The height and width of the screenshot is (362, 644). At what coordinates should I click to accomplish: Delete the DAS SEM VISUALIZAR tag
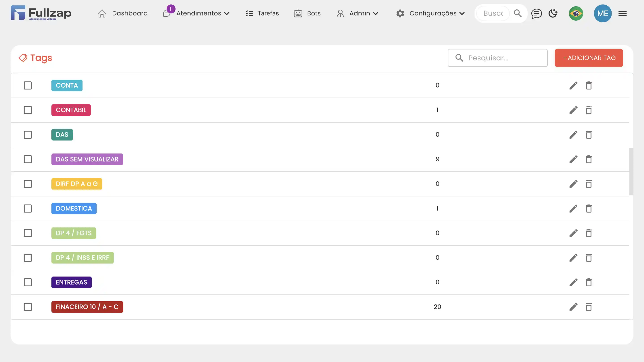(589, 159)
